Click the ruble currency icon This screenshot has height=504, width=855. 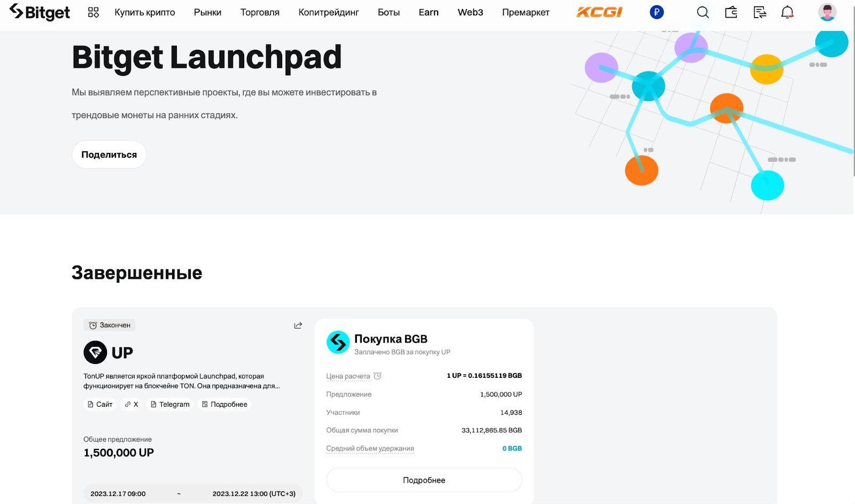(657, 12)
